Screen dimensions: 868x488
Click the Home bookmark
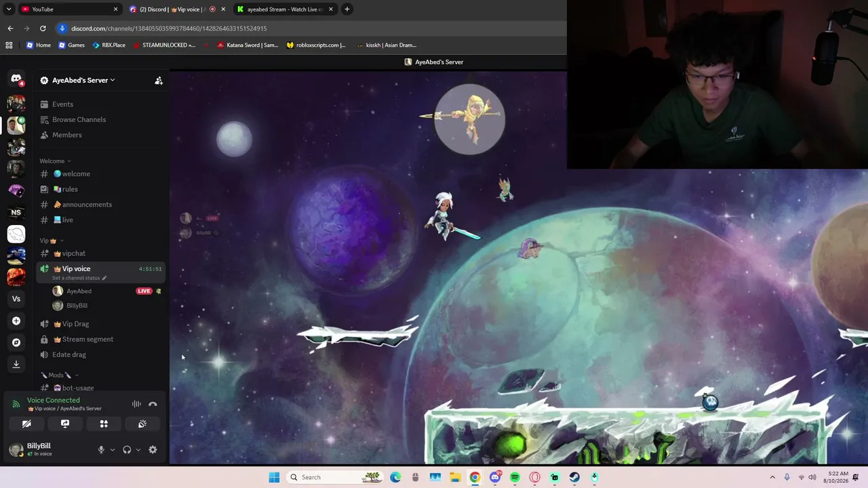(x=38, y=45)
